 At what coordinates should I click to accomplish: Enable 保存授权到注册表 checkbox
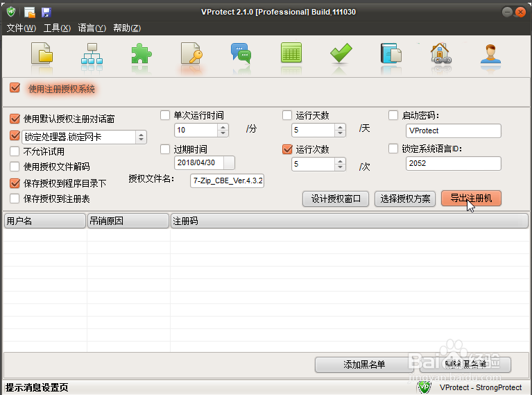click(x=15, y=199)
